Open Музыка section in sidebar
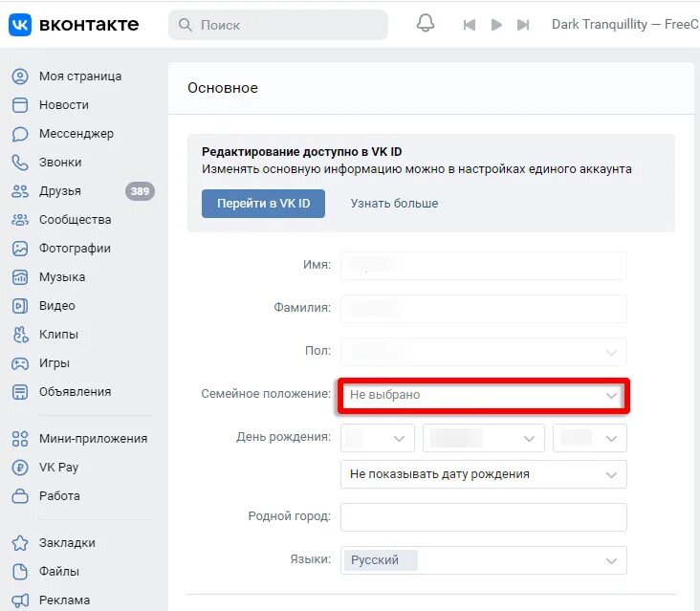This screenshot has width=700, height=611. (62, 277)
